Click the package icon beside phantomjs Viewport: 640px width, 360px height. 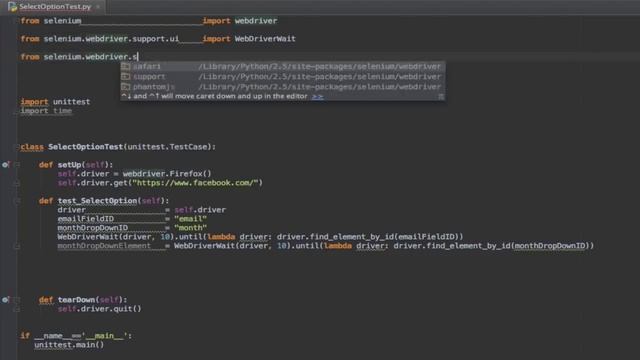tap(126, 87)
